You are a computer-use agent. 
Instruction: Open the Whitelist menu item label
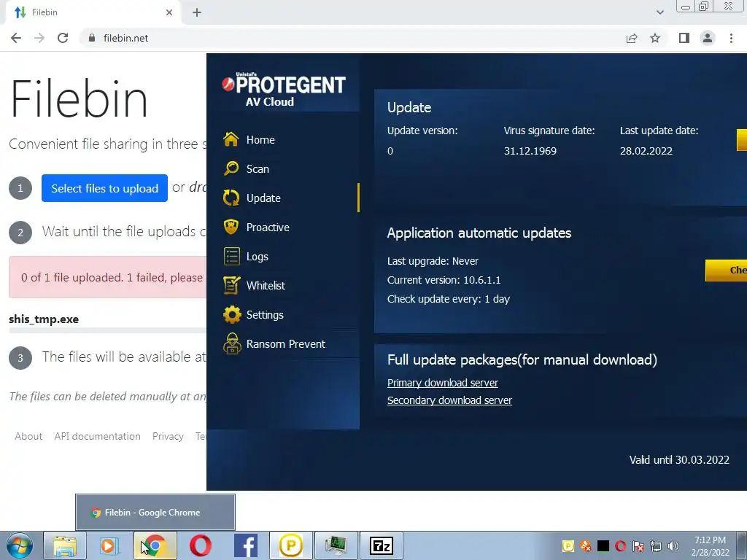click(x=266, y=286)
